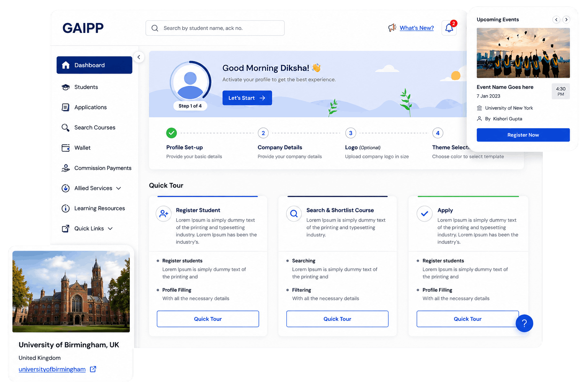Open the Learning Resources menu item
This screenshot has height=392, width=588.
click(95, 209)
